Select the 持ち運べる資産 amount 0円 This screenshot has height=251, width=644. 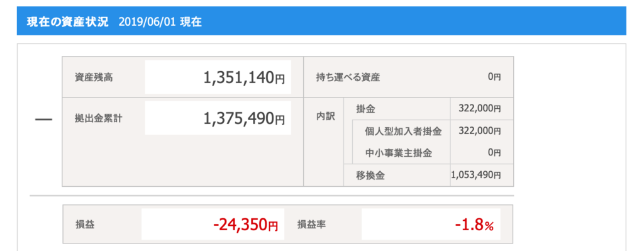(x=494, y=77)
